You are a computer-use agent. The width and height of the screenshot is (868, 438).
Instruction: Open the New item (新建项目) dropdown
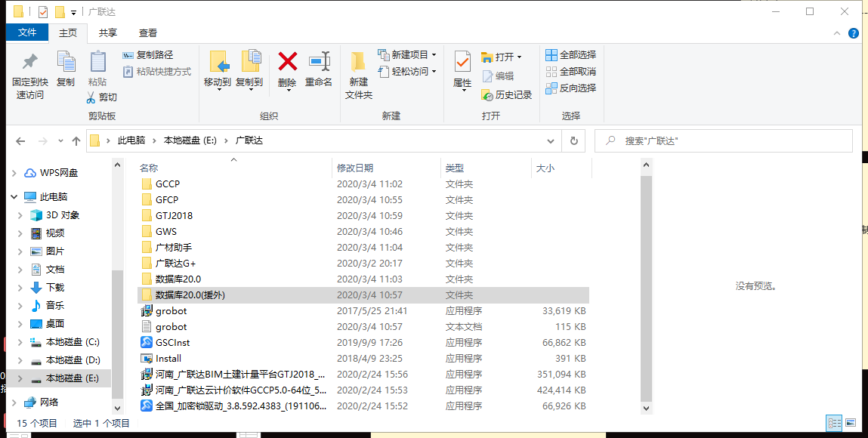tap(407, 54)
